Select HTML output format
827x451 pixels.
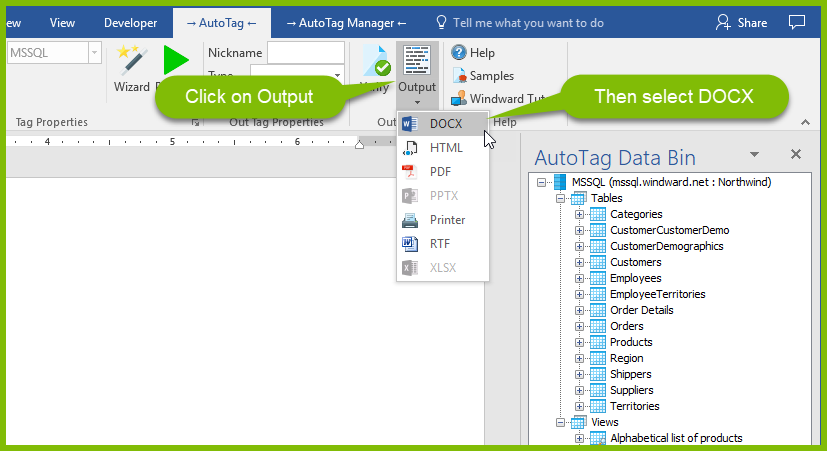[x=443, y=148]
